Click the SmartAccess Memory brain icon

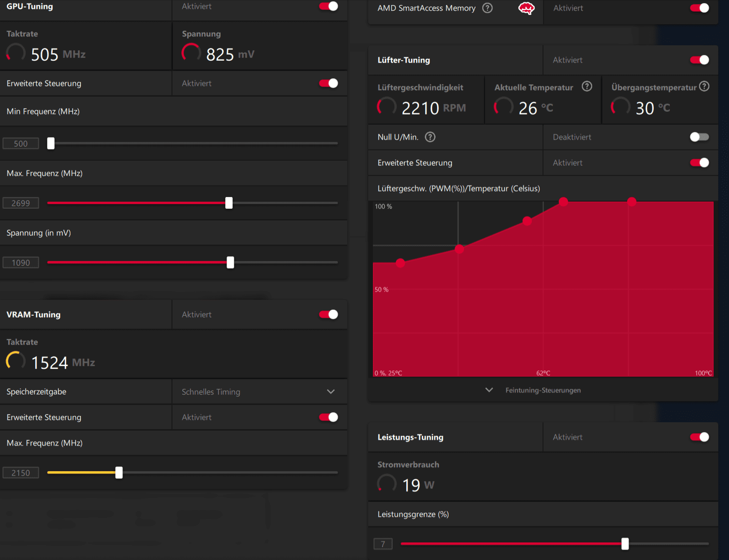tap(527, 8)
